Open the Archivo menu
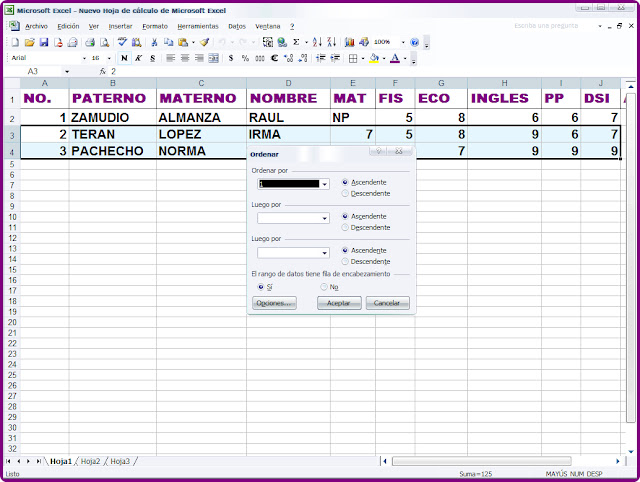The width and height of the screenshot is (640, 482). click(36, 26)
